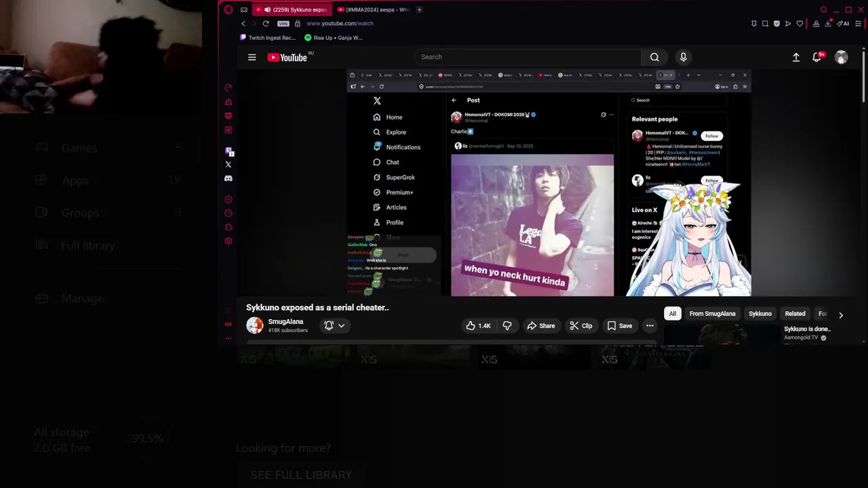The width and height of the screenshot is (868, 488).
Task: Open the Rise Up • Ganja W... bookmark
Action: (334, 38)
